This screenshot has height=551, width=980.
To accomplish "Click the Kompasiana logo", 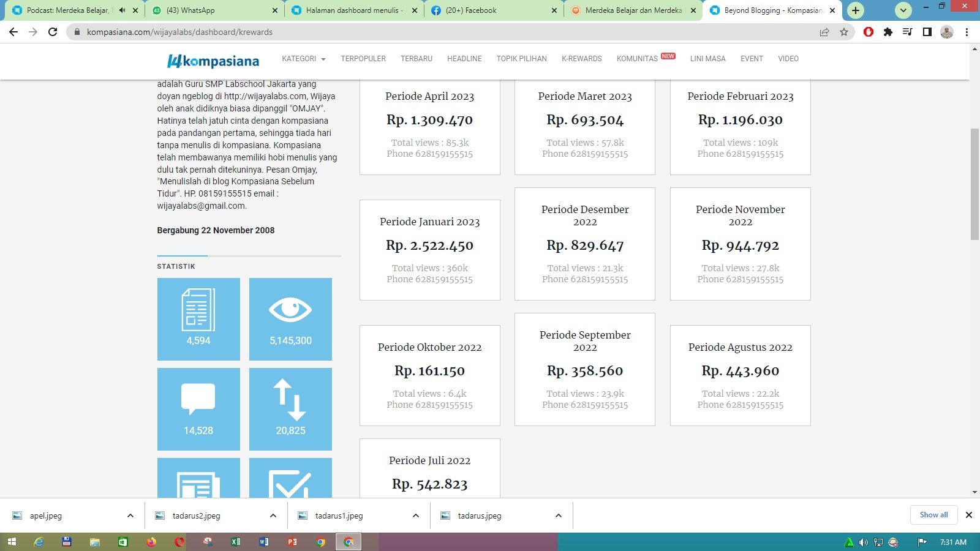I will point(213,61).
